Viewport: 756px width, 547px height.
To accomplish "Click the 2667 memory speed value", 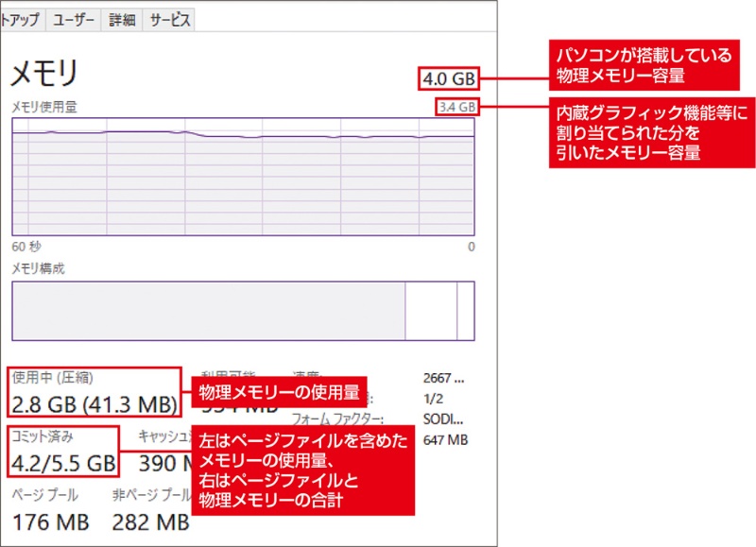I will click(x=443, y=378).
